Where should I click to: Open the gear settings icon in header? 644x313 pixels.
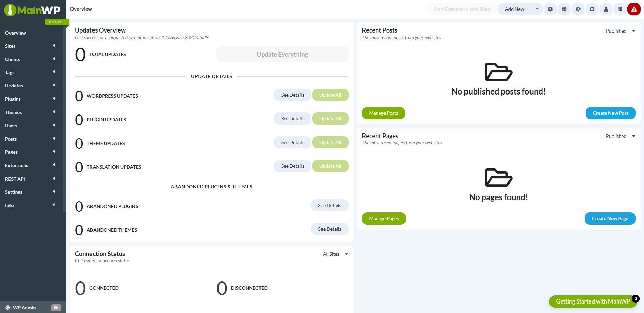point(550,9)
